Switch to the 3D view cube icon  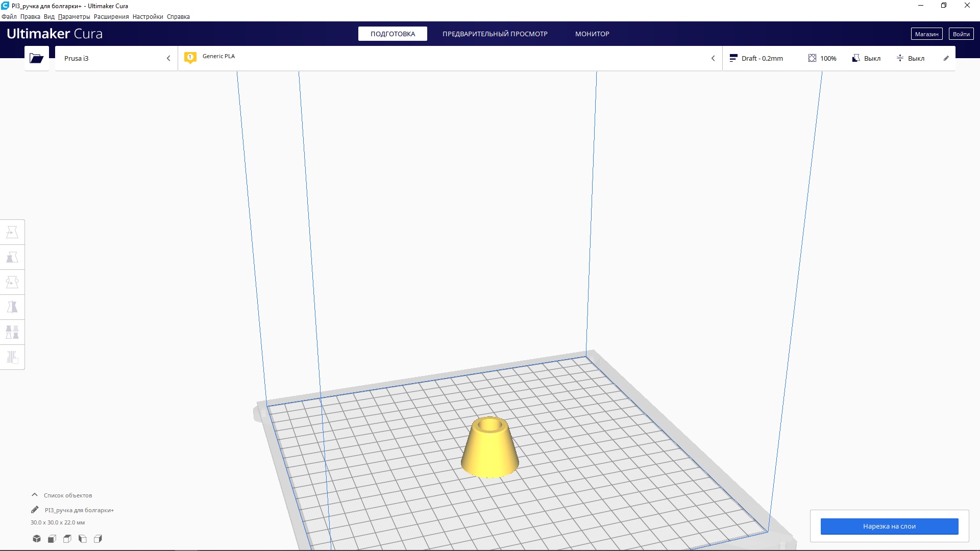tap(37, 539)
